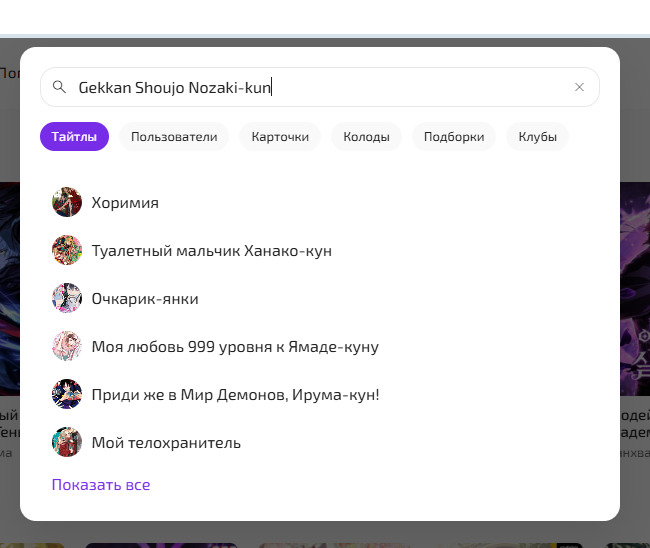Clear the search field with X icon

(579, 87)
